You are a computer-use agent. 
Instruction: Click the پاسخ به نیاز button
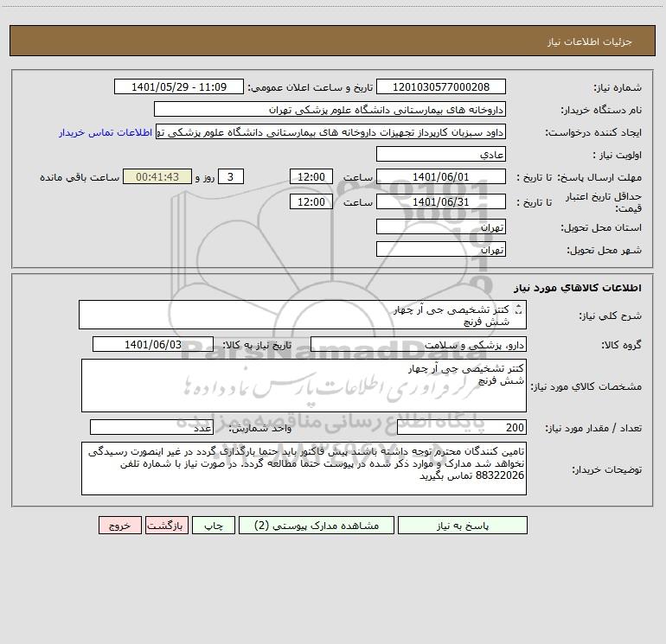tap(462, 525)
